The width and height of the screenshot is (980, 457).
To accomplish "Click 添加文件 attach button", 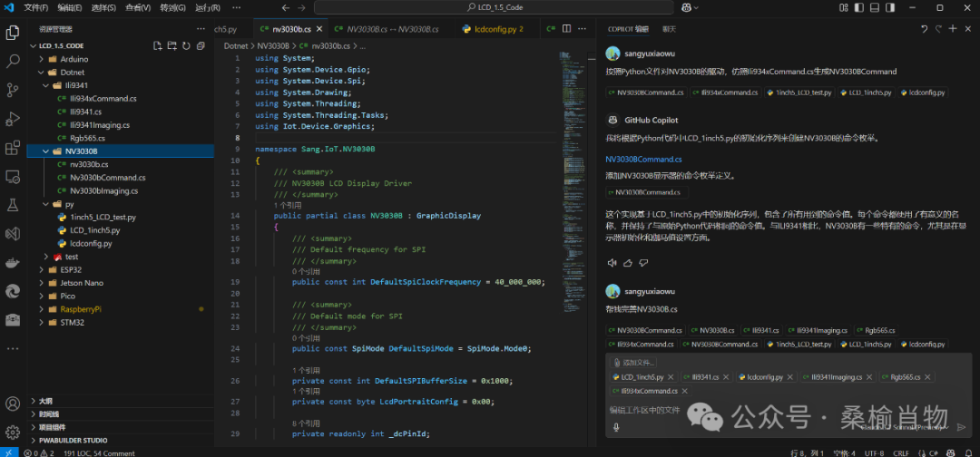I will coord(633,362).
